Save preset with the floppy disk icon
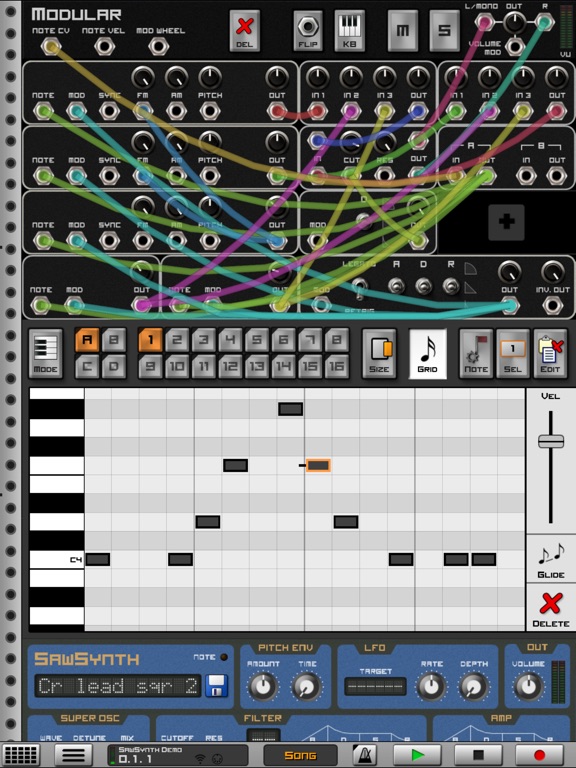 [216, 686]
